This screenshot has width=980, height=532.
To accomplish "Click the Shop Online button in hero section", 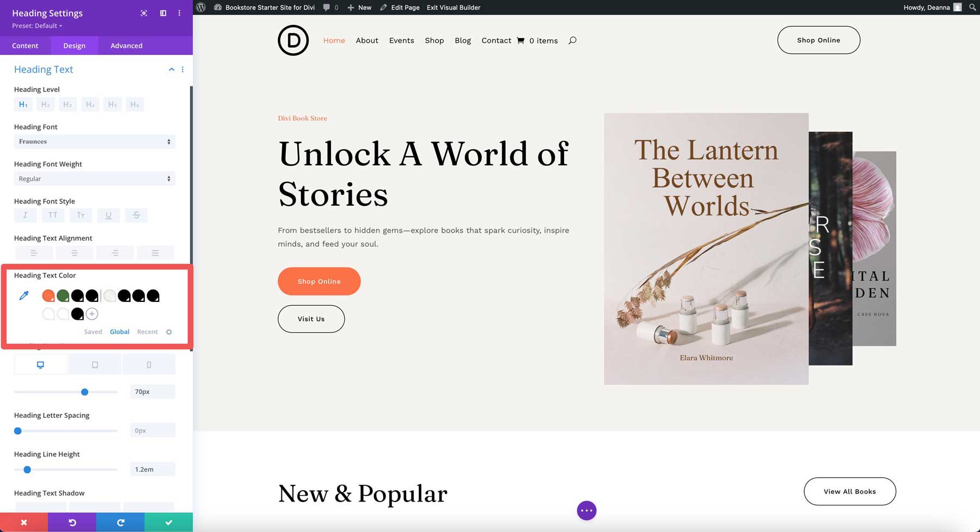I will 319,281.
